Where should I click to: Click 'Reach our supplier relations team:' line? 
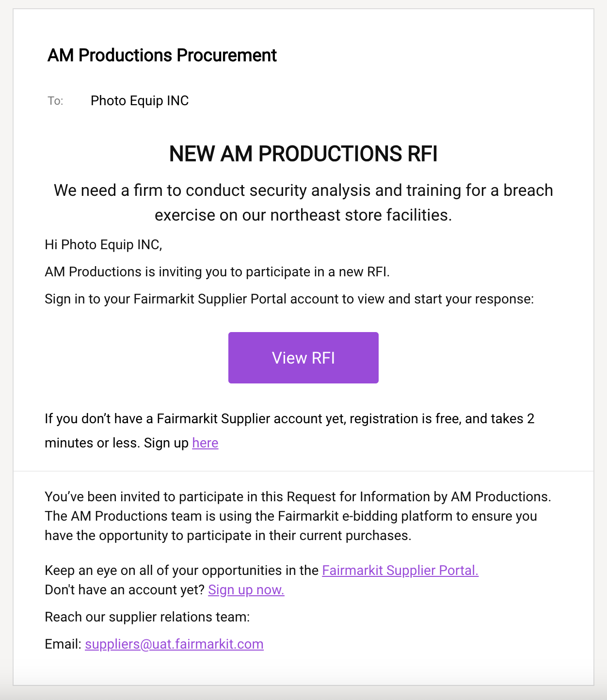pyautogui.click(x=147, y=617)
